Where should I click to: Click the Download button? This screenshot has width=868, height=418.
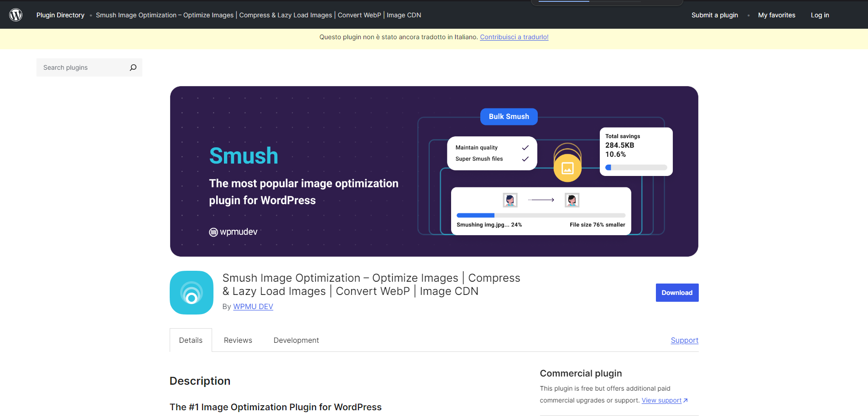676,292
